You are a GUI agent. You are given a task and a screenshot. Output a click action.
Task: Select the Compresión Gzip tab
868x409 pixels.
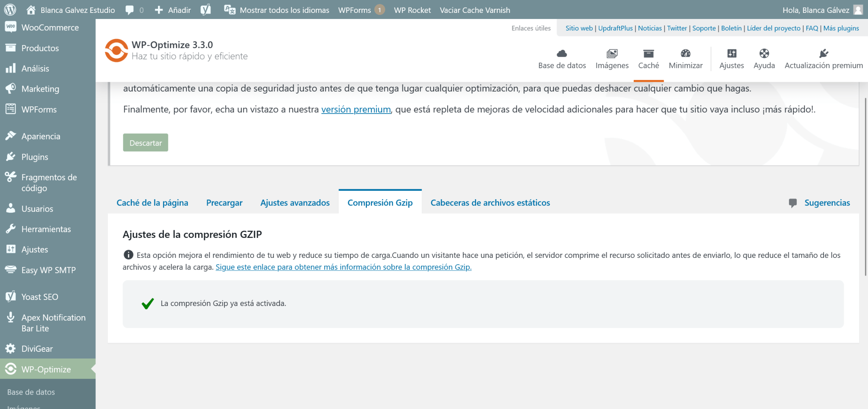click(380, 202)
